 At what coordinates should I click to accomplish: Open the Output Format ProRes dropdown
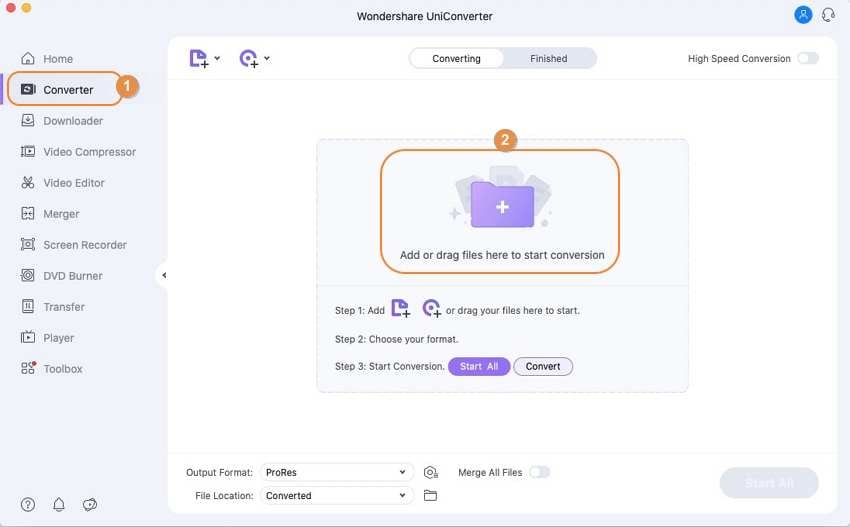[x=337, y=472]
